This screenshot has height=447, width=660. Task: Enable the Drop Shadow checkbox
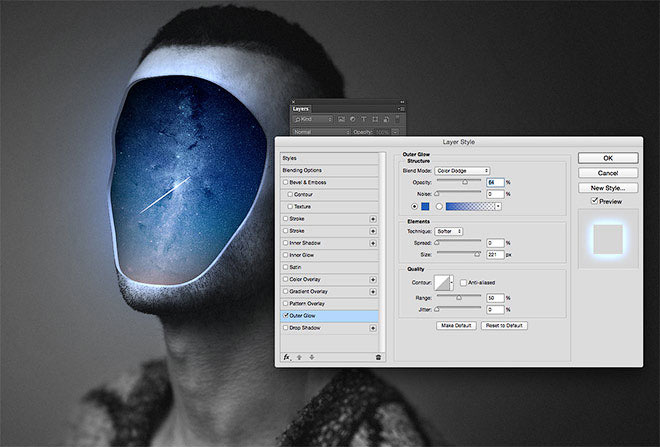pos(286,327)
